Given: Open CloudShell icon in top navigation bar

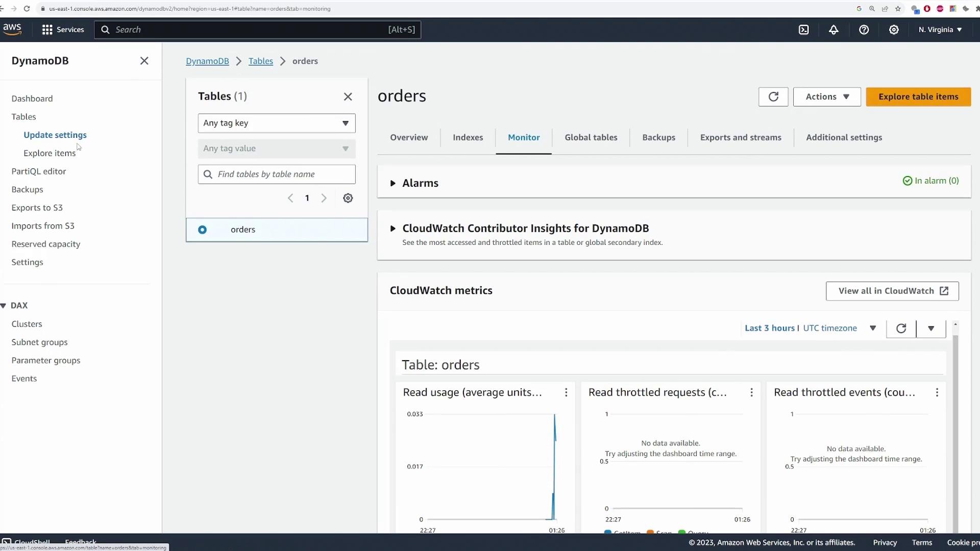Looking at the screenshot, I should (x=803, y=30).
